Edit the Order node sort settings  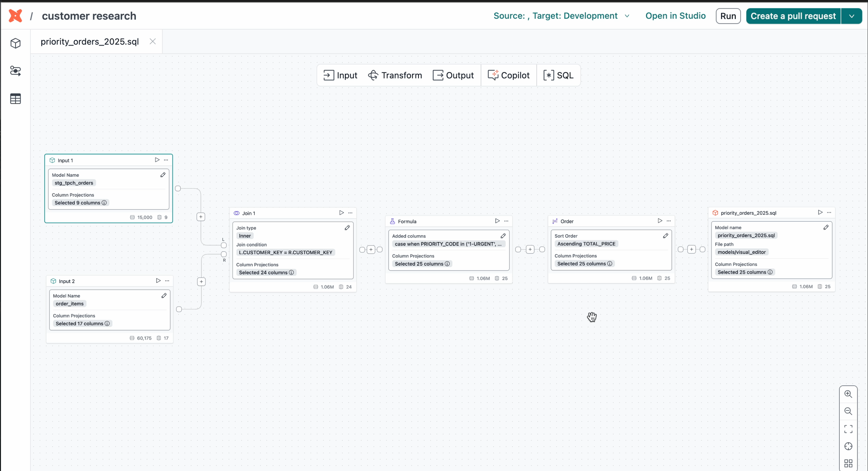(x=665, y=236)
